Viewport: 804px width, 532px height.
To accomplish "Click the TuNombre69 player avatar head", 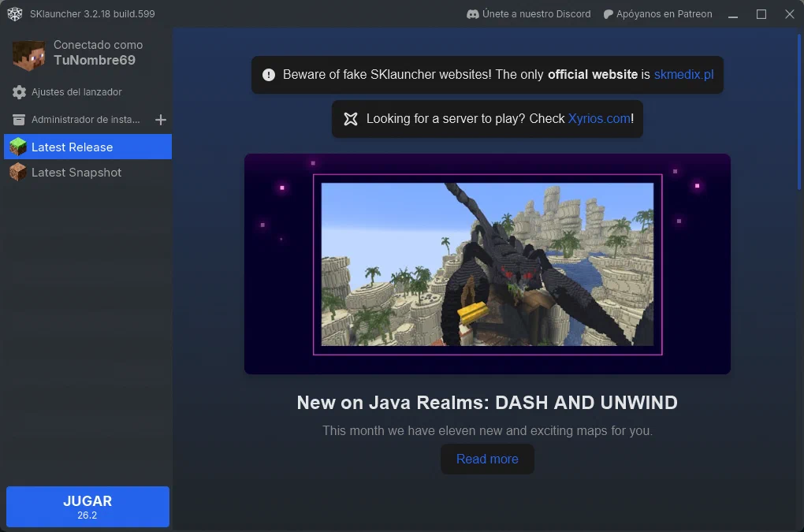I will click(x=28, y=55).
